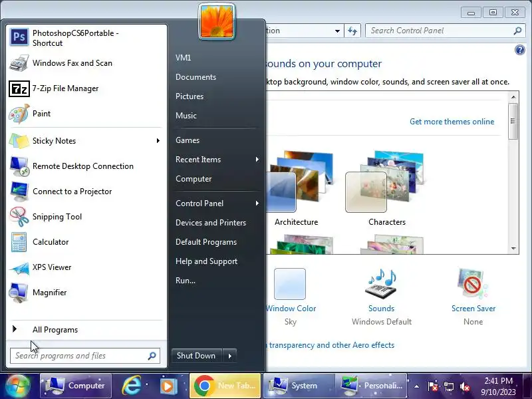Launch Windows Fax and Scan icon
Viewport: 532px width, 399px height.
coord(19,63)
